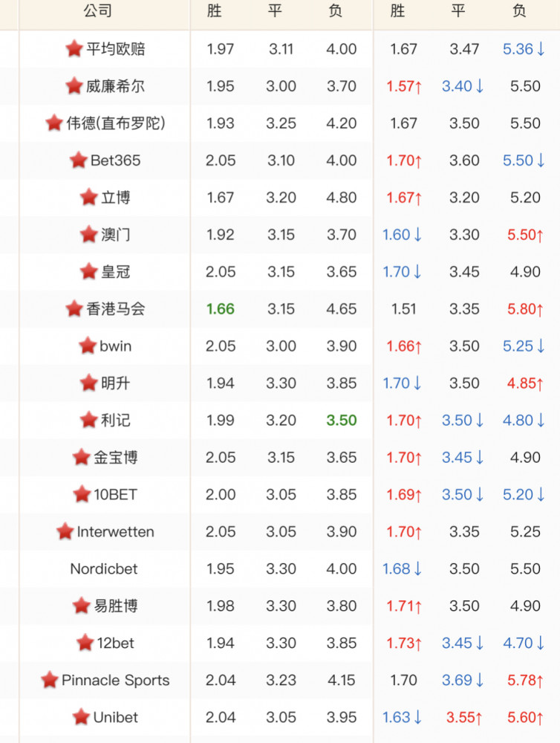The height and width of the screenshot is (743, 560).
Task: Click 1.57↑ in 威廉希尔 row
Action: click(404, 86)
